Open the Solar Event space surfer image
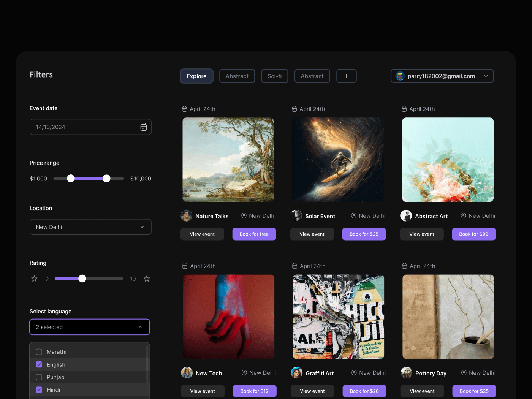Viewport: 532px width, 399px height. click(338, 160)
